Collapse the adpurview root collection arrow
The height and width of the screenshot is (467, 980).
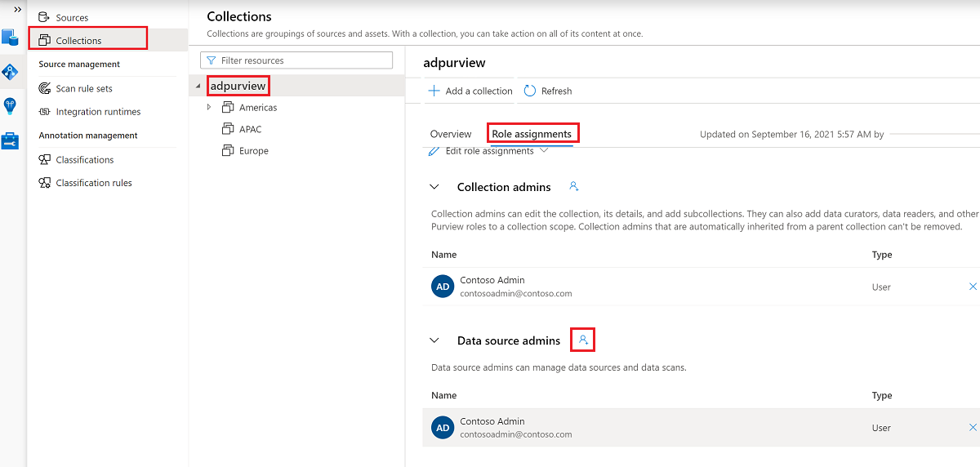pyautogui.click(x=198, y=87)
